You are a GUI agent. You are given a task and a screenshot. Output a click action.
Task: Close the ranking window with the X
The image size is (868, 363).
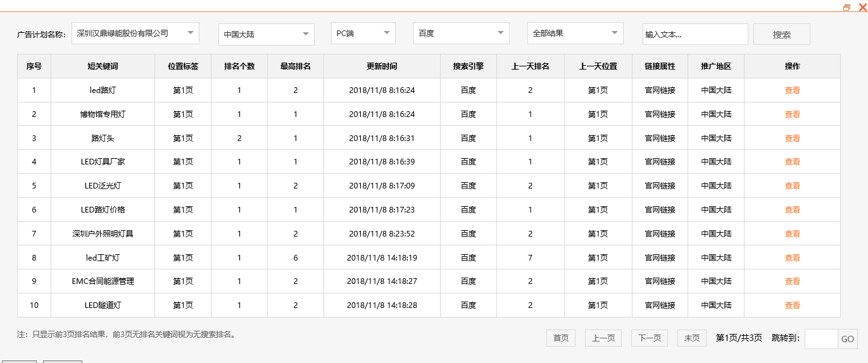pos(862,8)
